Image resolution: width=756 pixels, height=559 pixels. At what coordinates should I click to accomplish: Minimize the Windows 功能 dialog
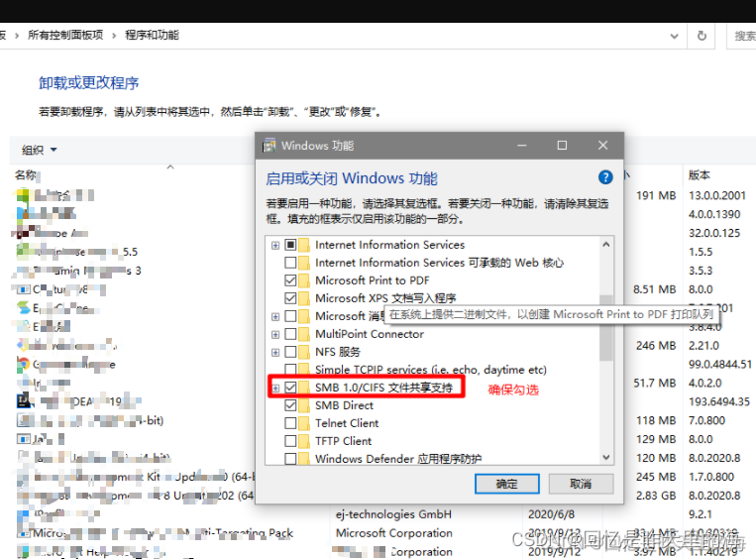coord(522,145)
